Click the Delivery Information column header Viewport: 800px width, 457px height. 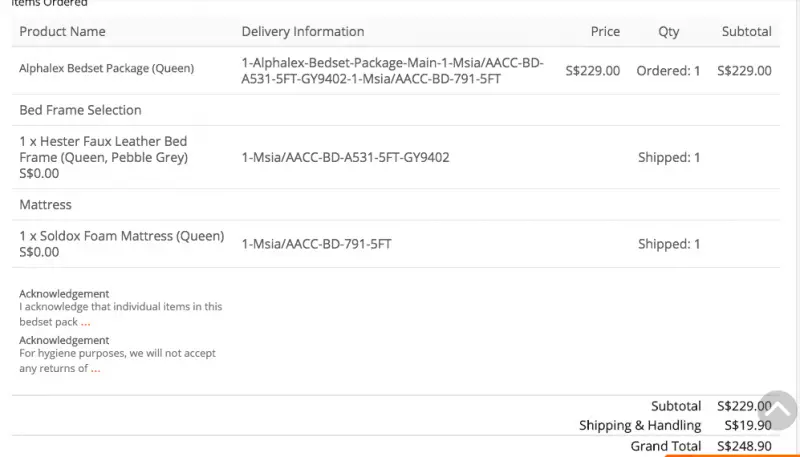(x=303, y=32)
